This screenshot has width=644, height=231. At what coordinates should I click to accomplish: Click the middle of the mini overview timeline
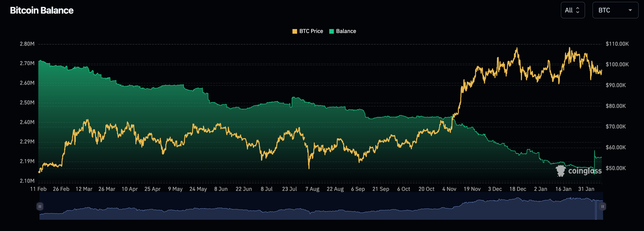tap(321, 209)
